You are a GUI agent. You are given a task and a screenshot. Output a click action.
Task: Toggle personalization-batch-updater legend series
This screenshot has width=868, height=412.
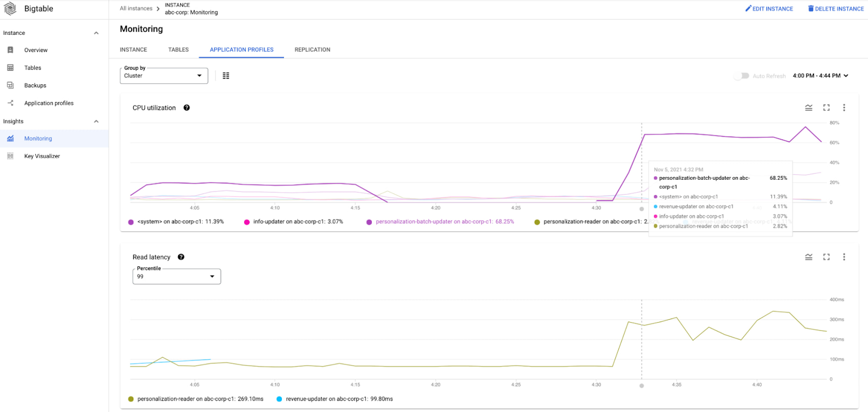point(440,222)
